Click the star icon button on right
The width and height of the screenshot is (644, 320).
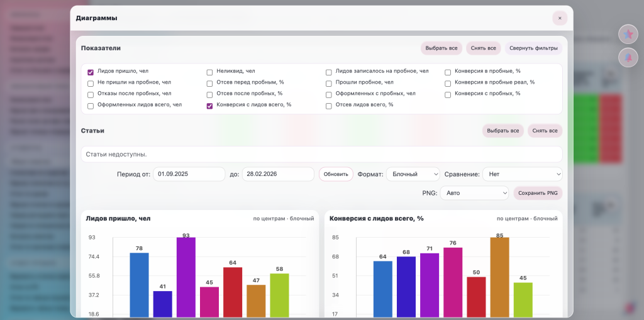click(x=628, y=34)
